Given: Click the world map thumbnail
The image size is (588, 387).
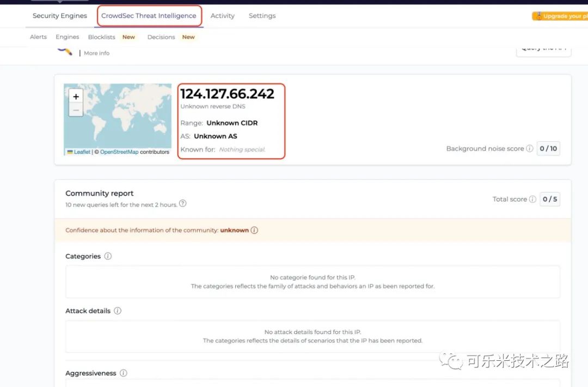Looking at the screenshot, I should coord(118,119).
